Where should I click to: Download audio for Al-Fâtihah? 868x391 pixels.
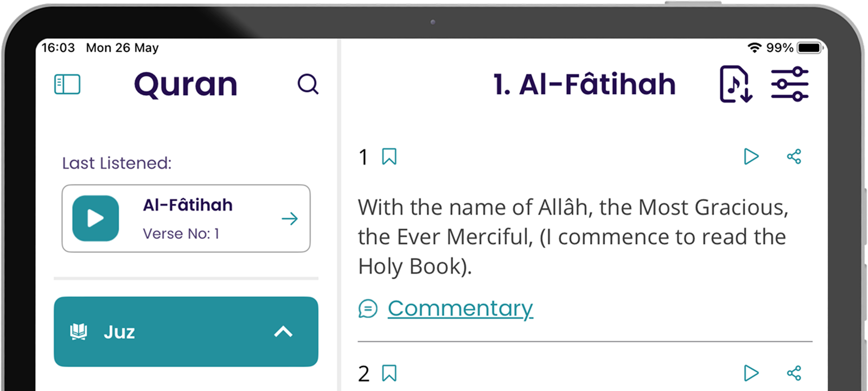click(x=736, y=84)
